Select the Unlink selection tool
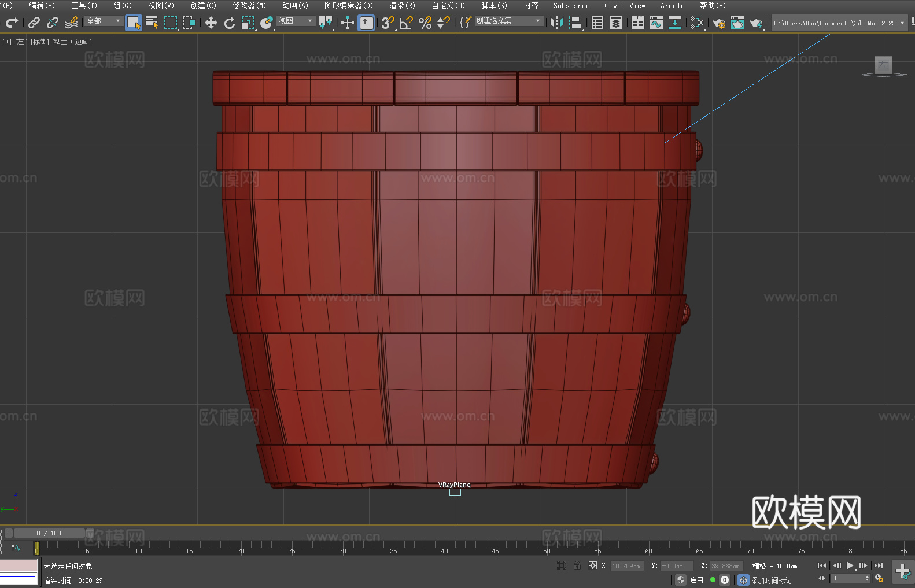The image size is (915, 588). pos(53,23)
